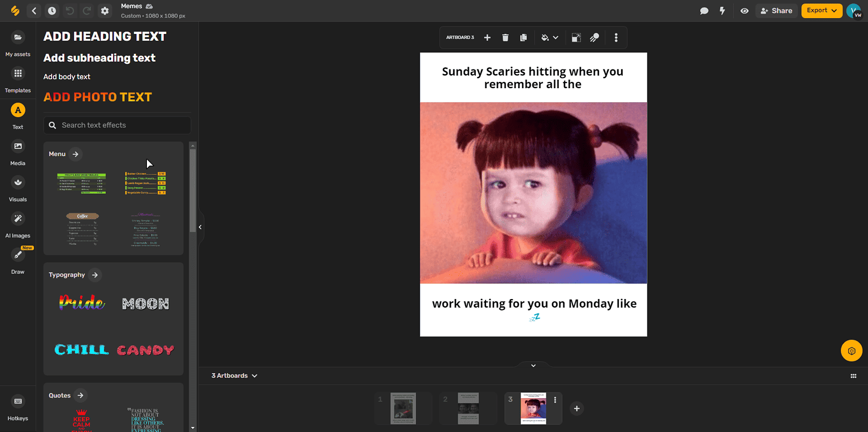Viewport: 868px width, 432px height.
Task: Open the AI Images panel
Action: pyautogui.click(x=18, y=224)
